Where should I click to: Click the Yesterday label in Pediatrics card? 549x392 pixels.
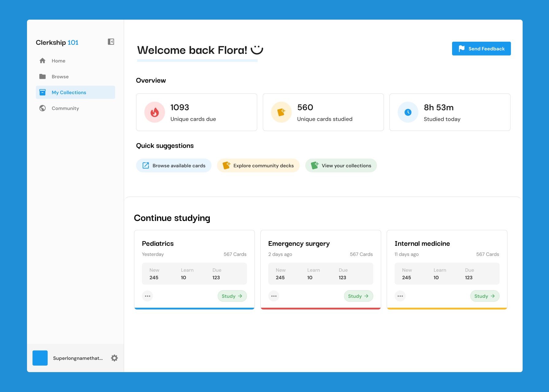point(153,254)
